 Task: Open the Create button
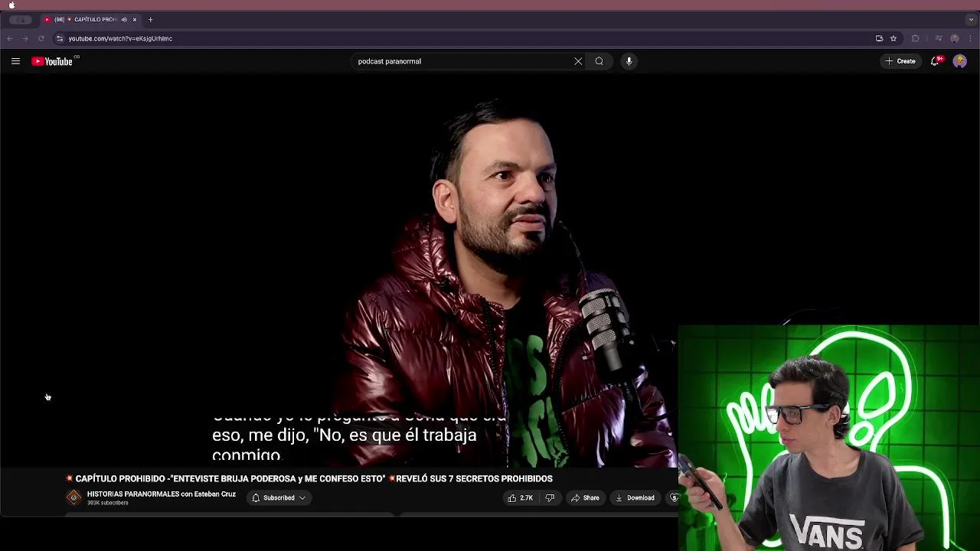click(x=900, y=61)
